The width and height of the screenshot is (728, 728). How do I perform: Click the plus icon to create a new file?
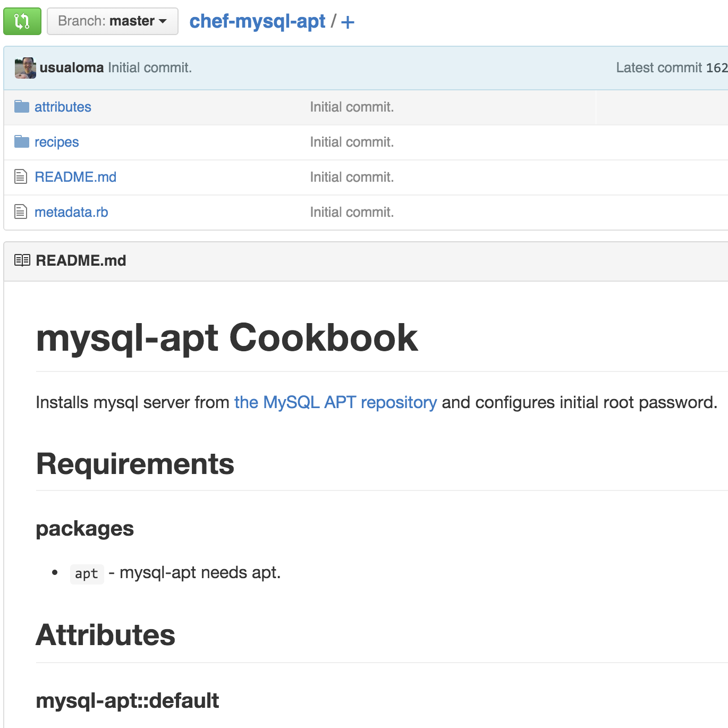click(x=348, y=22)
